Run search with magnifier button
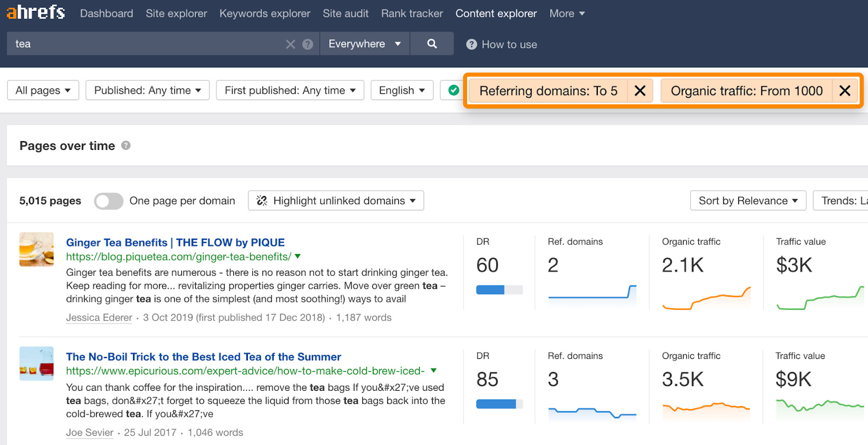 pyautogui.click(x=432, y=44)
